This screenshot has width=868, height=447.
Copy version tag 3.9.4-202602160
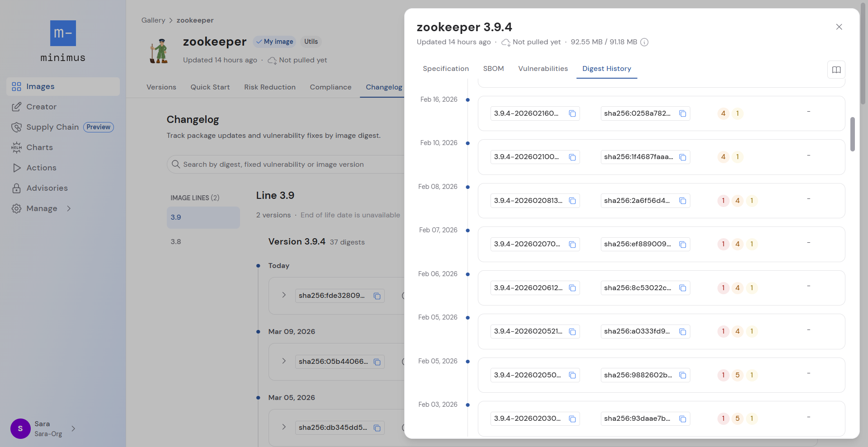572,113
